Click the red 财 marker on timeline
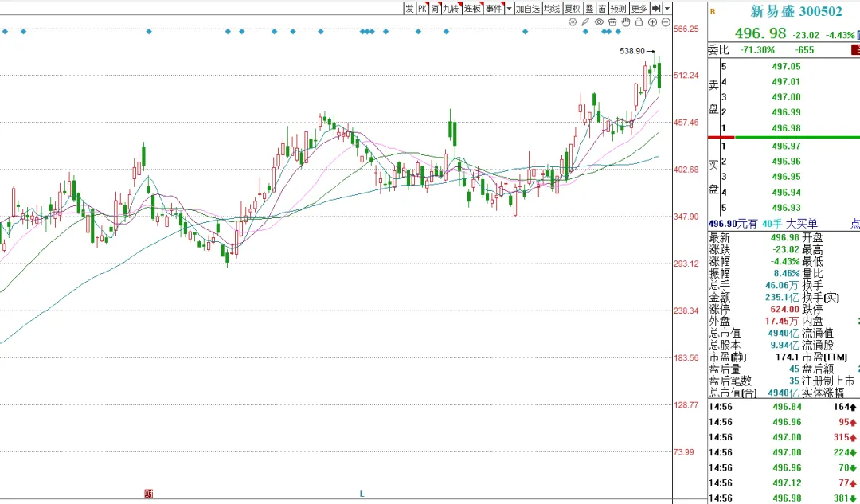 pyautogui.click(x=148, y=494)
